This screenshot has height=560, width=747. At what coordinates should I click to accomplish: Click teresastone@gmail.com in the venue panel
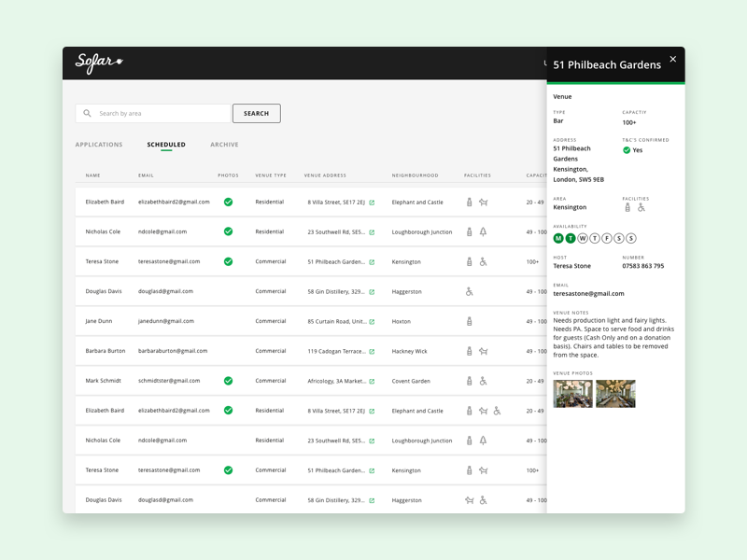pyautogui.click(x=588, y=293)
